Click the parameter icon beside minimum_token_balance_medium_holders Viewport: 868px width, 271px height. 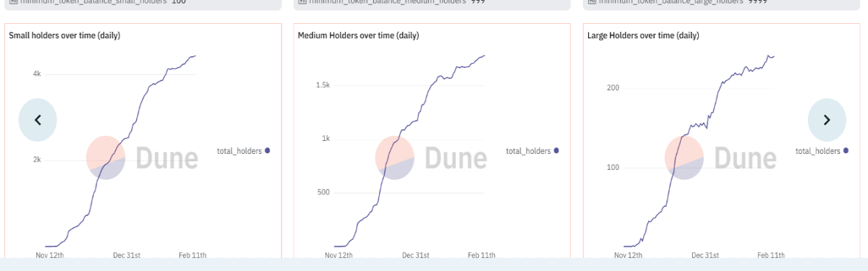[x=302, y=2]
